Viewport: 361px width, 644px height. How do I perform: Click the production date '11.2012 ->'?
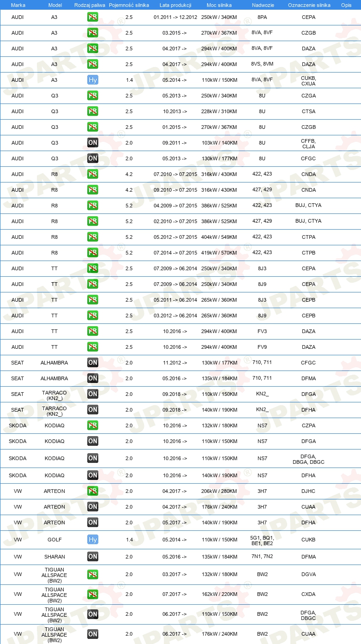pyautogui.click(x=175, y=363)
